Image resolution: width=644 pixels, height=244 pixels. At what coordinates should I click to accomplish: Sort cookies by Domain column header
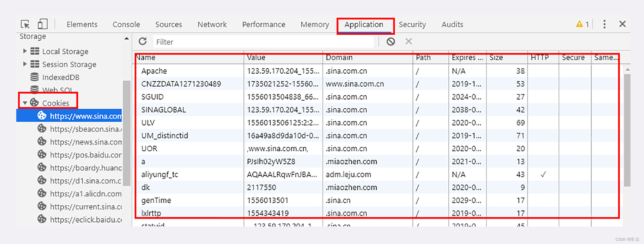tap(368, 57)
